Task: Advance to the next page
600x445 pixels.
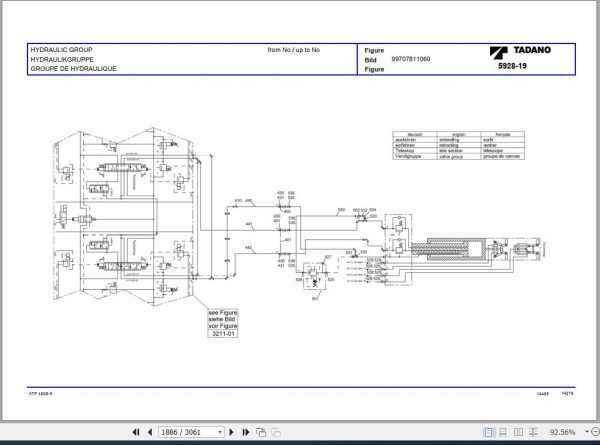Action: [231, 432]
